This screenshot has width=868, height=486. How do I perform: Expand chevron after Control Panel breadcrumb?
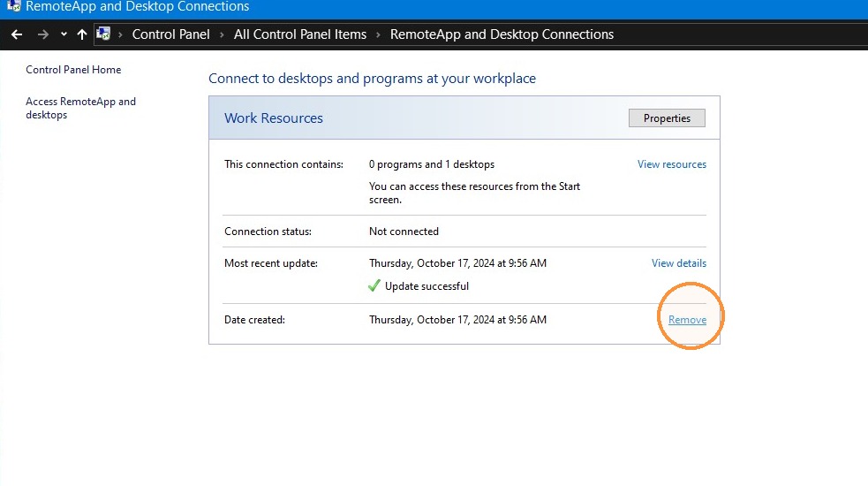click(x=222, y=34)
